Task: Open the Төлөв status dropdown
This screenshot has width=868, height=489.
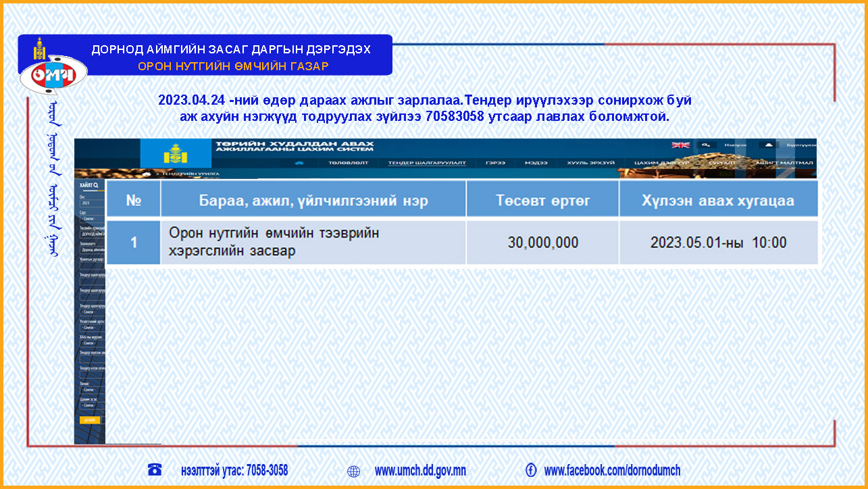Action: pos(89,390)
